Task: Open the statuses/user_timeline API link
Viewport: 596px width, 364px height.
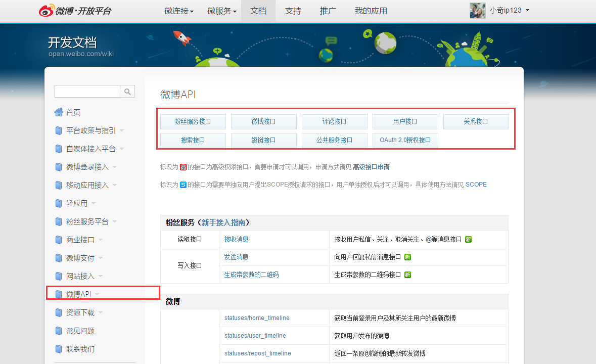Action: tap(255, 336)
